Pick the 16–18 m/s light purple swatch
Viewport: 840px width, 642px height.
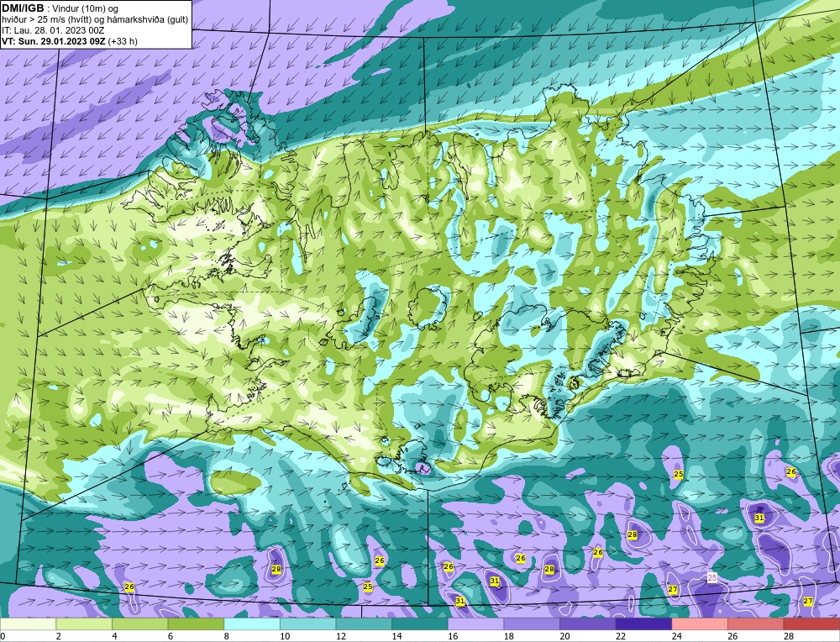475,624
